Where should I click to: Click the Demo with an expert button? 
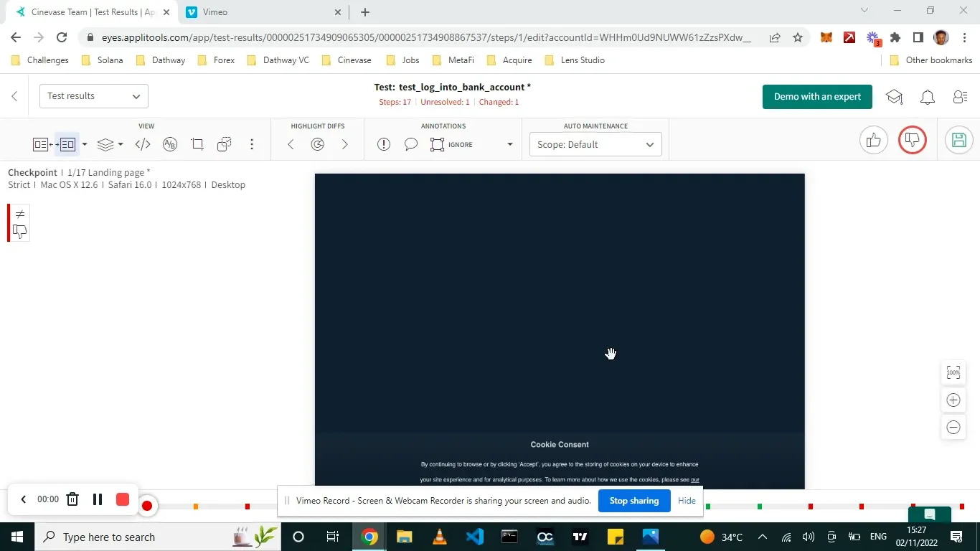click(817, 97)
